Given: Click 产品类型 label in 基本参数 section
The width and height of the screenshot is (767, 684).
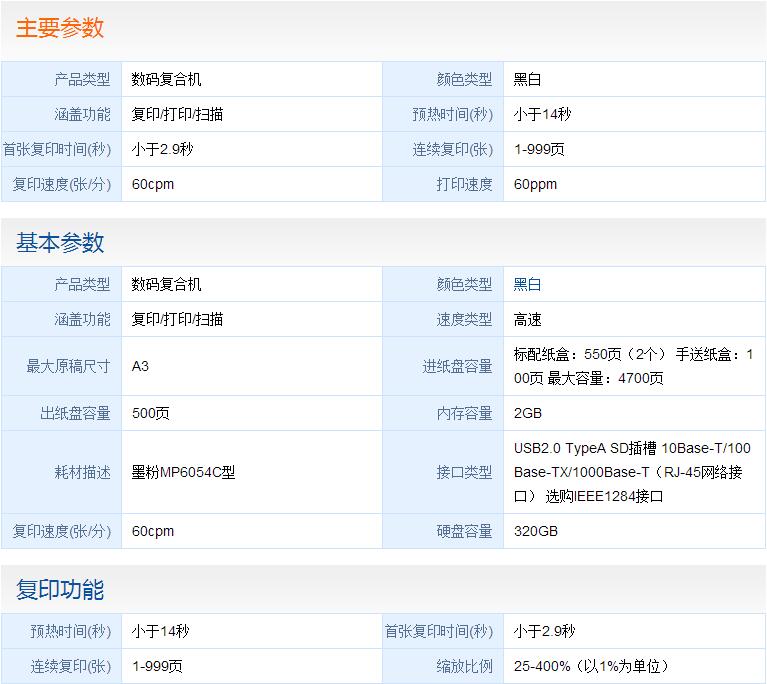Looking at the screenshot, I should [x=82, y=284].
